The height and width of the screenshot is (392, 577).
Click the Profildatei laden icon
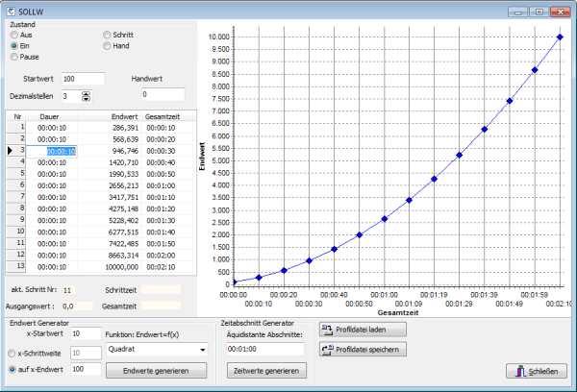[x=327, y=330]
